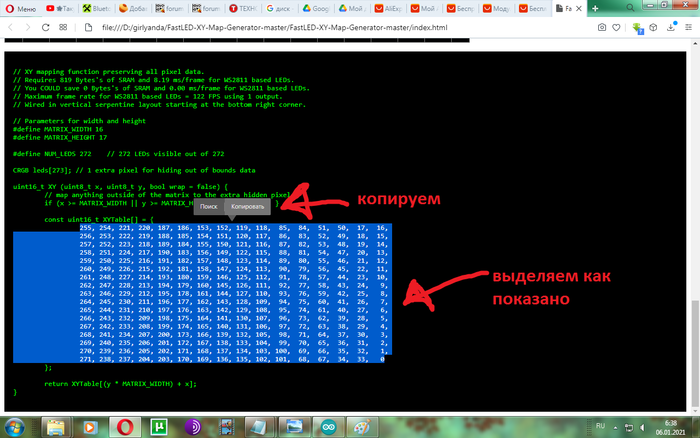The image size is (700, 438).
Task: Click the scrollbar up arrow
Action: click(695, 44)
